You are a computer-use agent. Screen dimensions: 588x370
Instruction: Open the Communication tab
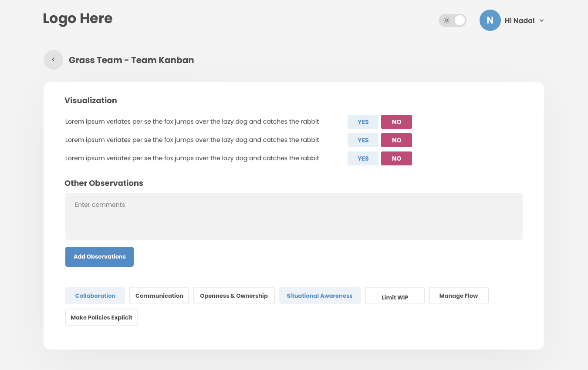coord(159,296)
